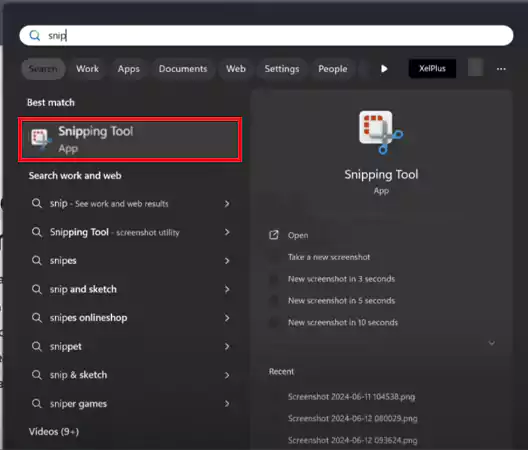Choose 'New screenshot in 5 seconds'
Screen dimensions: 528x450
pyautogui.click(x=341, y=300)
